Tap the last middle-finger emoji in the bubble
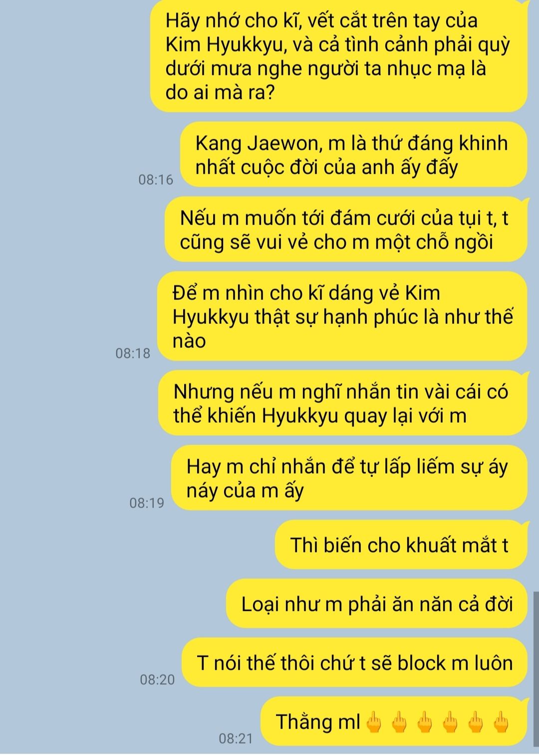 [500, 723]
